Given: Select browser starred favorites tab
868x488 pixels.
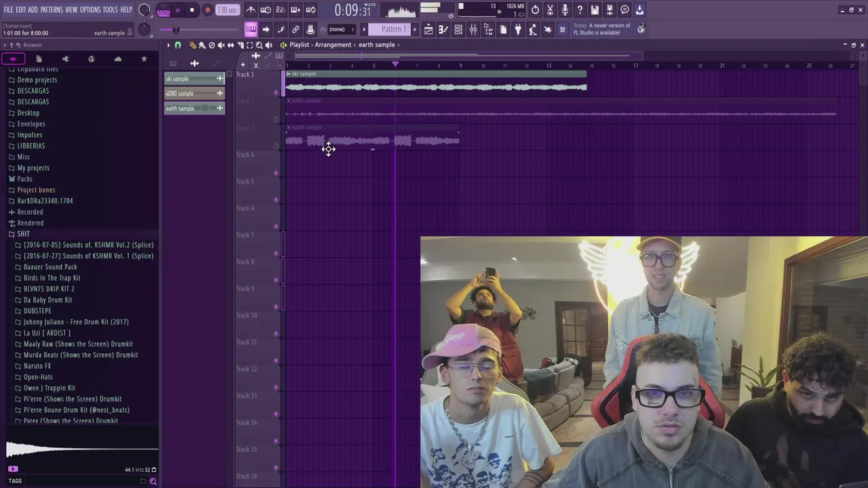Looking at the screenshot, I should click(144, 59).
